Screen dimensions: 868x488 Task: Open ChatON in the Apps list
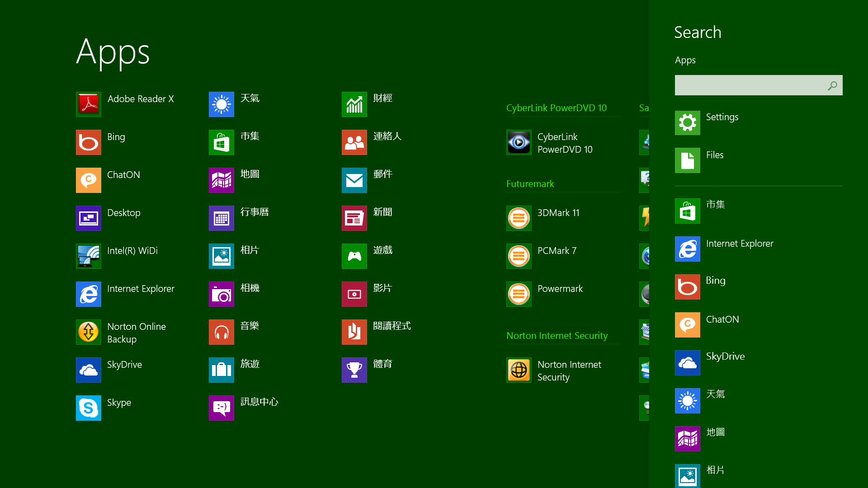(88, 180)
